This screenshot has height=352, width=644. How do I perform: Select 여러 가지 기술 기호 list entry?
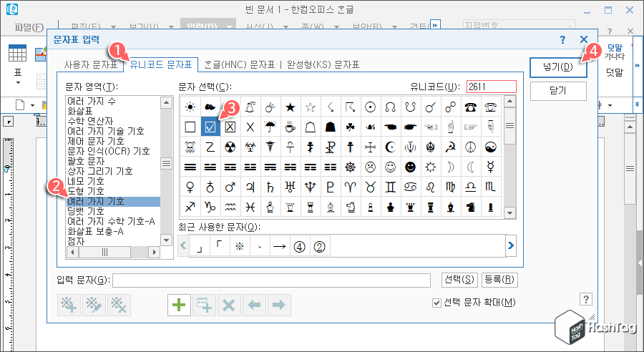pyautogui.click(x=113, y=131)
